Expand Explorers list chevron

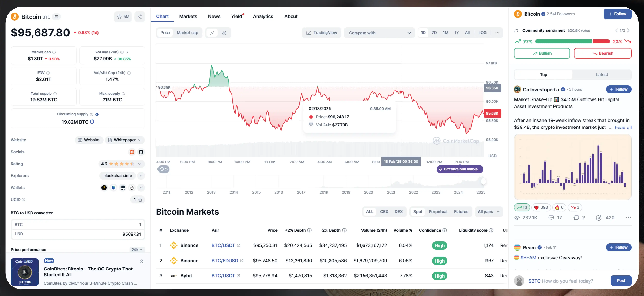pos(141,176)
